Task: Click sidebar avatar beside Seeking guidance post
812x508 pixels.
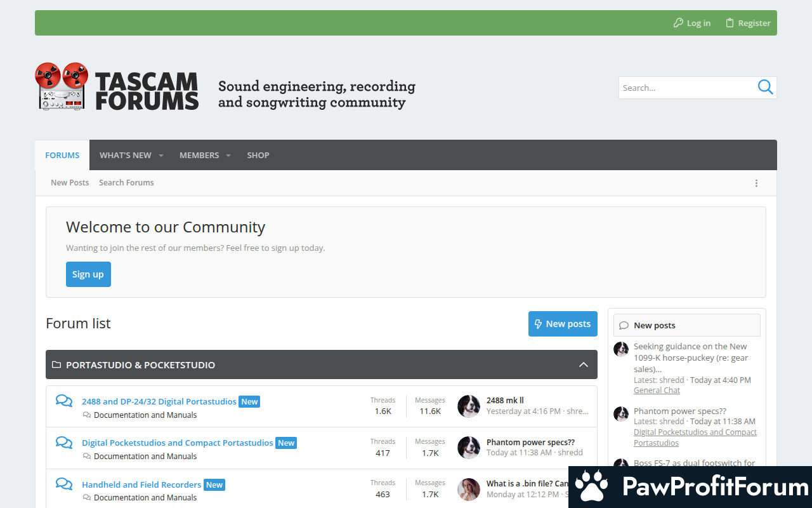Action: click(621, 349)
